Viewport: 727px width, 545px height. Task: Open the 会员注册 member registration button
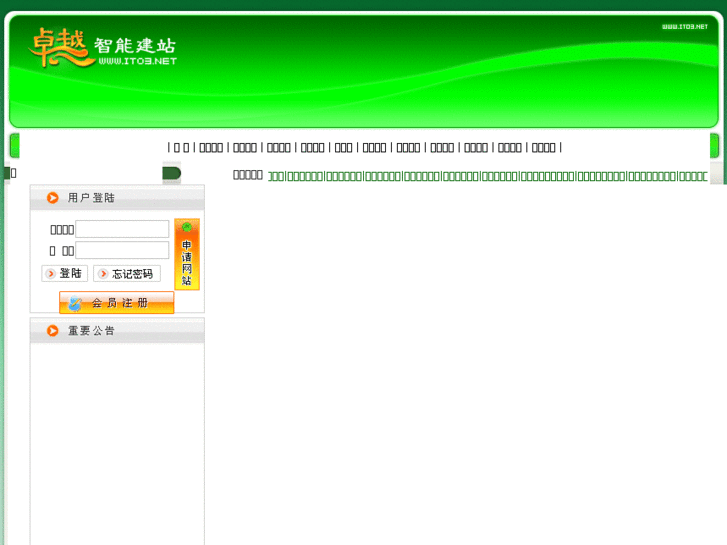coord(116,303)
